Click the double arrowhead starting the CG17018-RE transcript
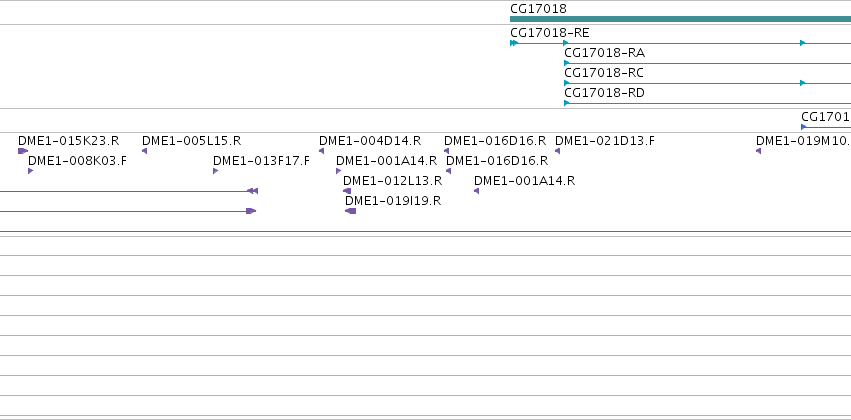 514,43
